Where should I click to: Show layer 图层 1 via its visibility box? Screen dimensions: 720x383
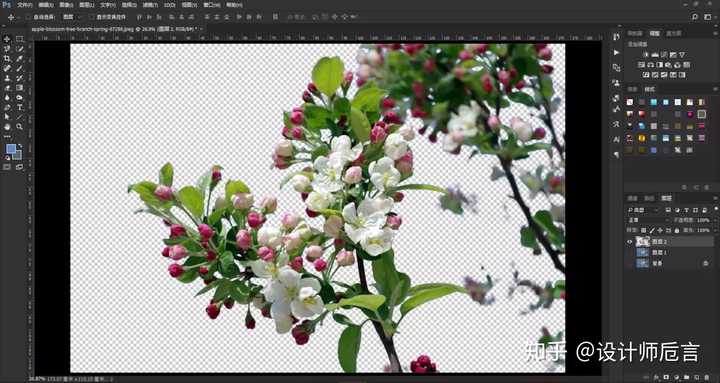click(x=630, y=253)
